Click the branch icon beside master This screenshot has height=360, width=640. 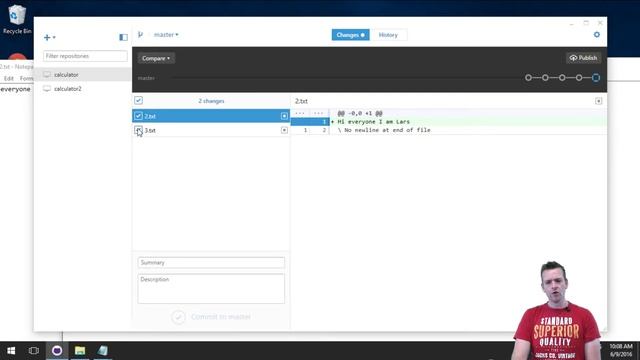140,35
